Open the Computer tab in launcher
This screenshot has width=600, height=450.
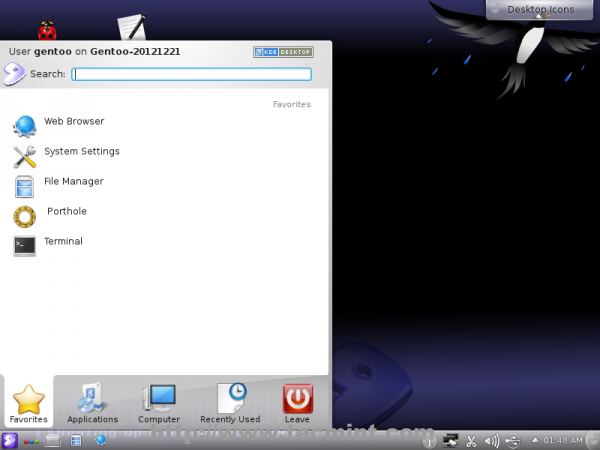[x=159, y=403]
